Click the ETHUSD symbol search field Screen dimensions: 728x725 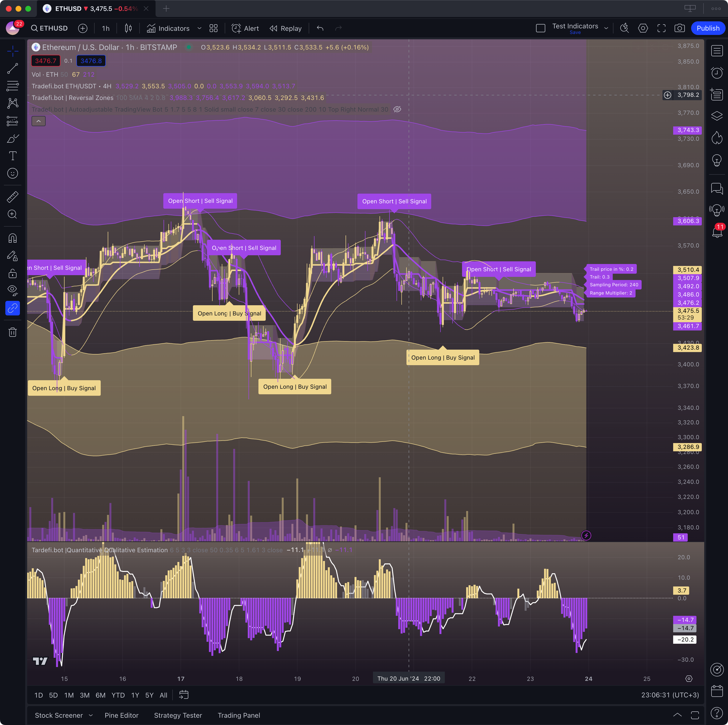49,28
